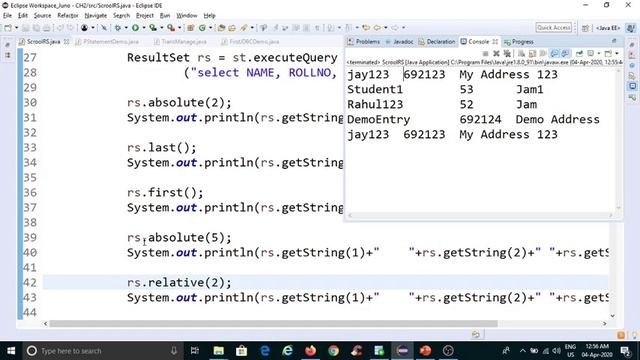The width and height of the screenshot is (640, 360).
Task: Toggle Scroll Lock in the Console toolbar
Action: click(532, 53)
